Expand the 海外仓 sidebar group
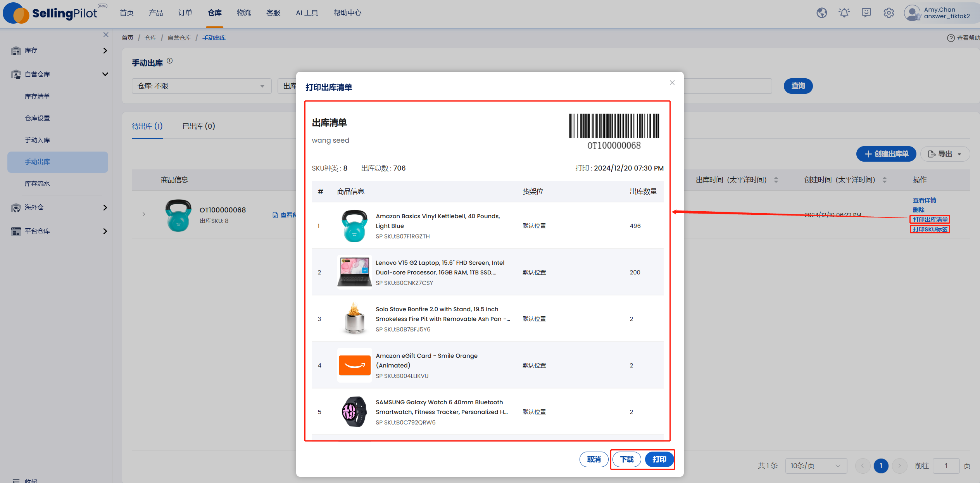The width and height of the screenshot is (980, 483). coord(105,208)
